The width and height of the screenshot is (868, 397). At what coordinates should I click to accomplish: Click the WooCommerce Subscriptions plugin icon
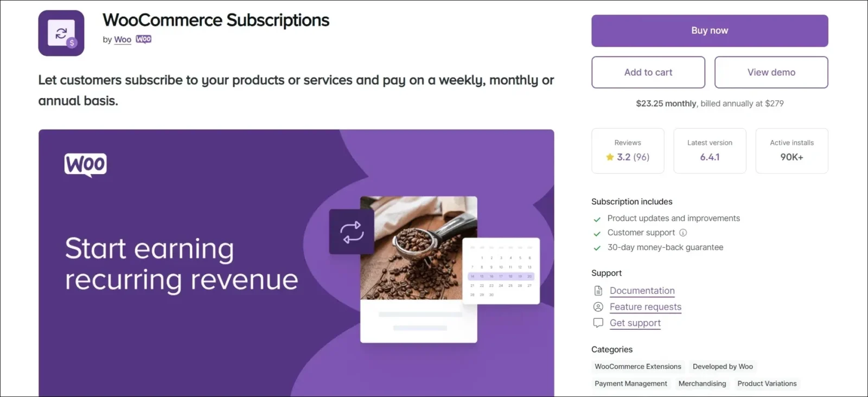click(x=61, y=33)
